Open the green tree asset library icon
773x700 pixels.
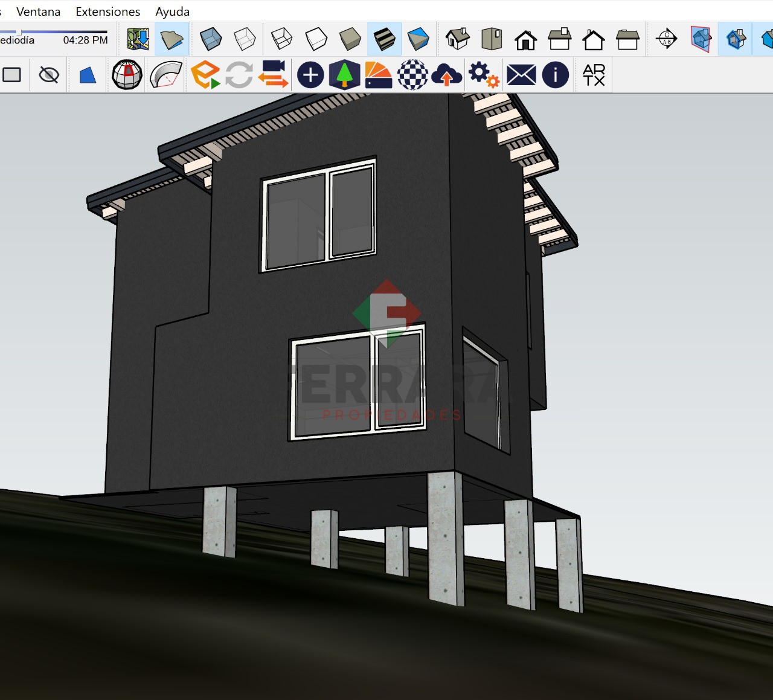345,75
